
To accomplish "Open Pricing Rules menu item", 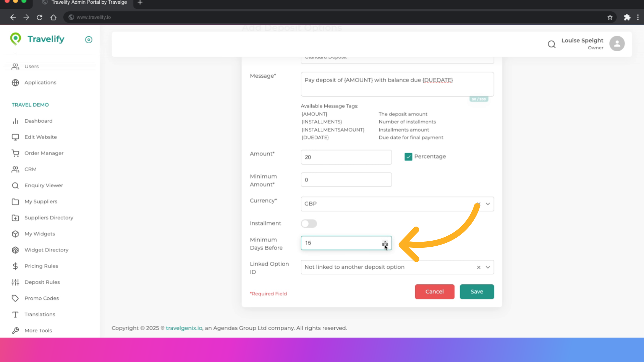I will click(x=41, y=266).
